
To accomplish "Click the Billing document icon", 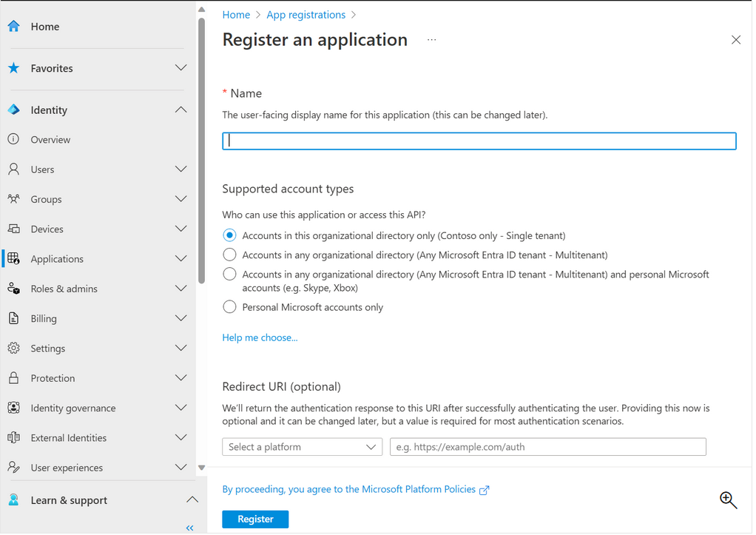I will pos(13,319).
